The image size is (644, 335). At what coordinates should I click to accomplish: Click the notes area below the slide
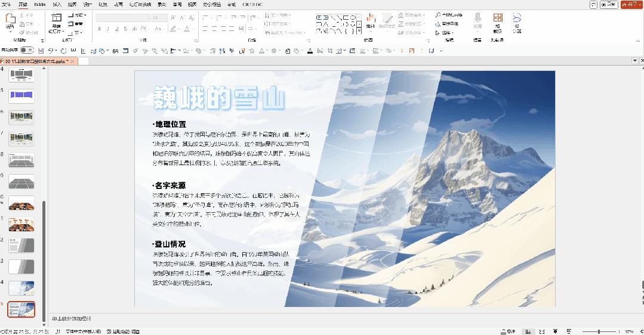pyautogui.click(x=344, y=318)
